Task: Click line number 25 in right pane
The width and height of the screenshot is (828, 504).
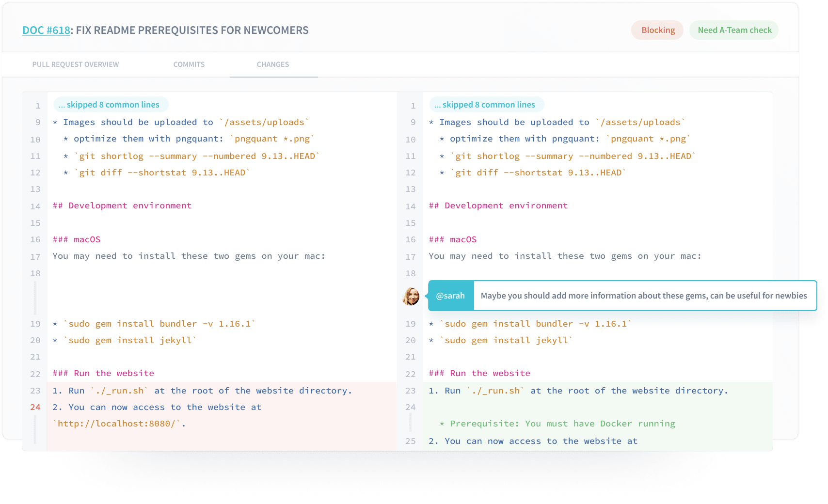Action: point(411,441)
